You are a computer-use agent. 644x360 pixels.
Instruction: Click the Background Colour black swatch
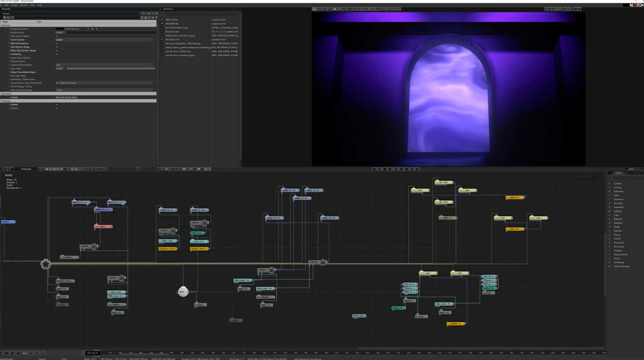pos(60,29)
